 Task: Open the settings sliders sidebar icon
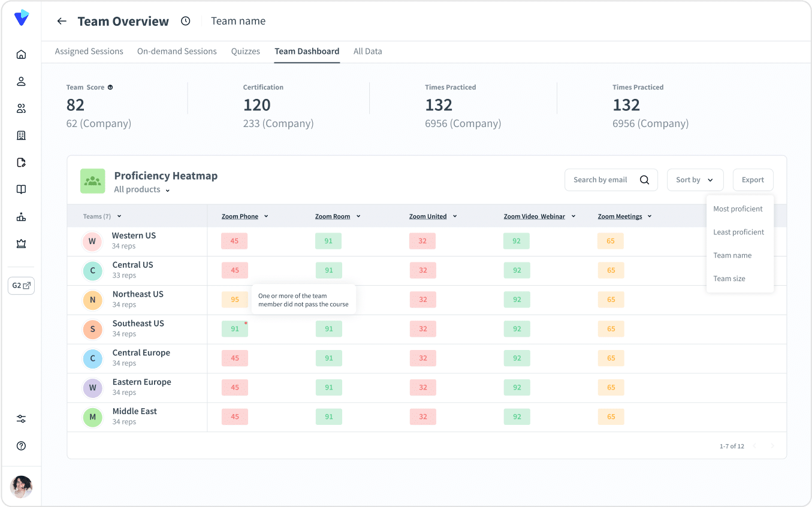pyautogui.click(x=22, y=419)
